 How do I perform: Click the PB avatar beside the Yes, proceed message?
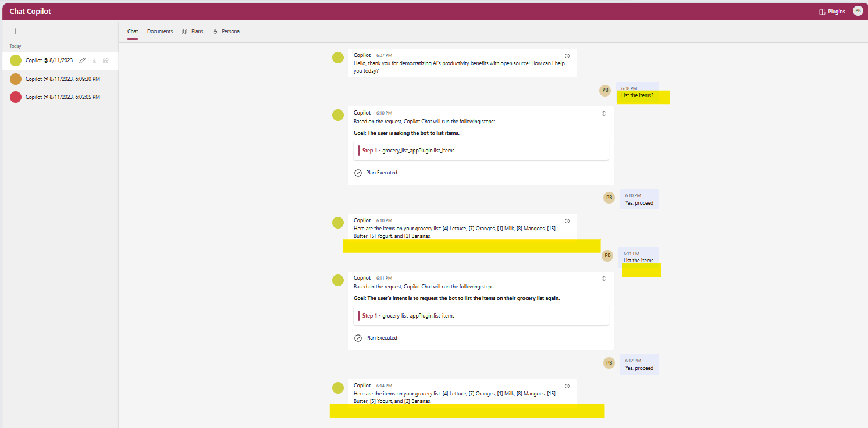pyautogui.click(x=609, y=198)
